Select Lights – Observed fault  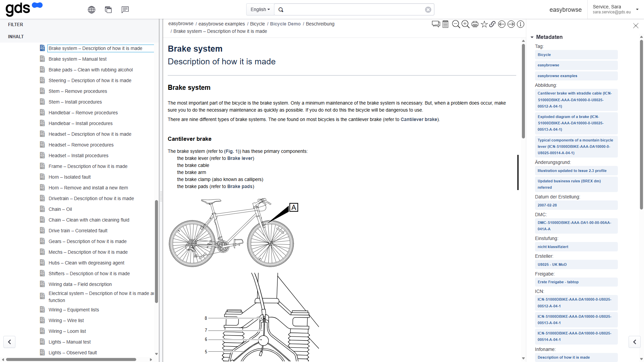tap(72, 353)
